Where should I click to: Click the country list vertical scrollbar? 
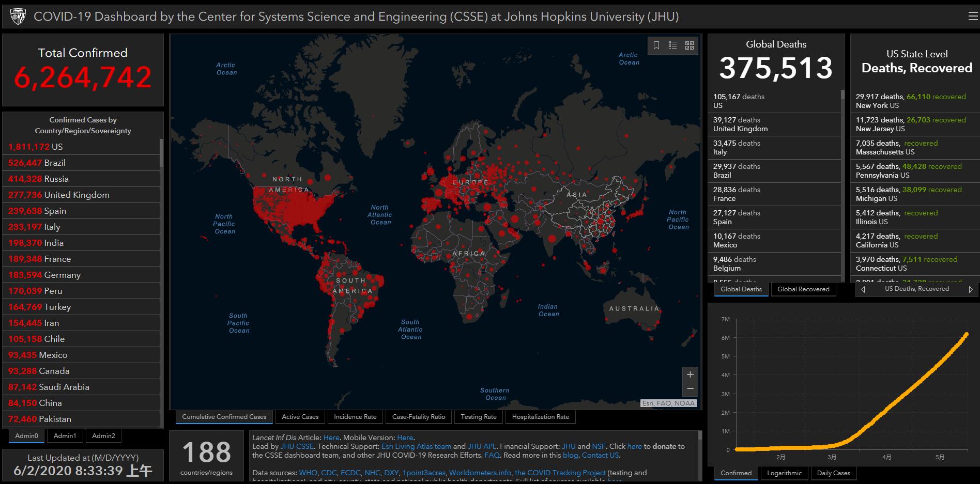[x=161, y=153]
